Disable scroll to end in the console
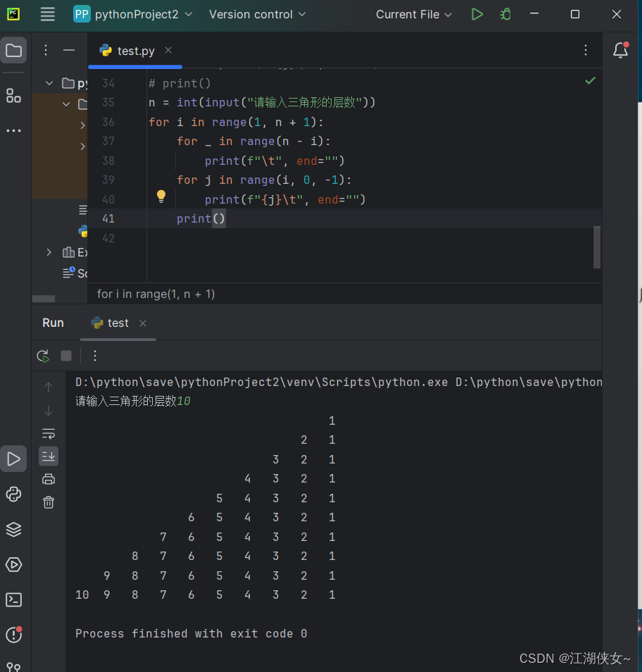The image size is (642, 672). [x=48, y=456]
